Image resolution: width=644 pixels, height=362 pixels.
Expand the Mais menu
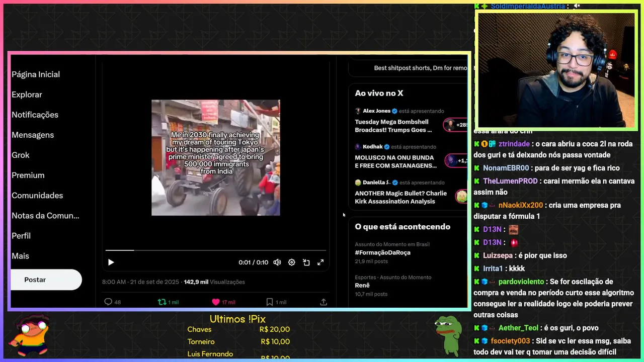point(20,256)
